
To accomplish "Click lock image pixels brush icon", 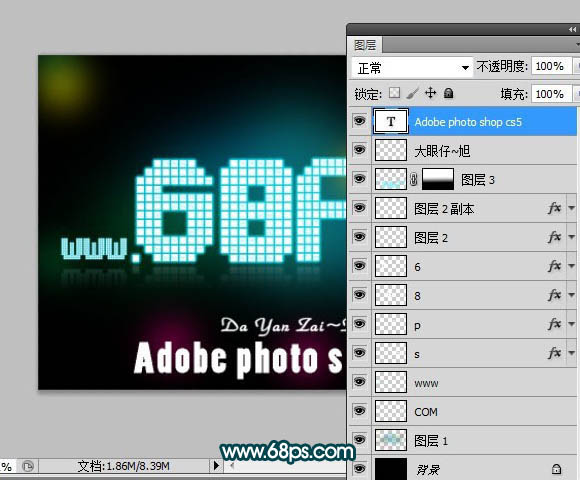I will coord(412,93).
